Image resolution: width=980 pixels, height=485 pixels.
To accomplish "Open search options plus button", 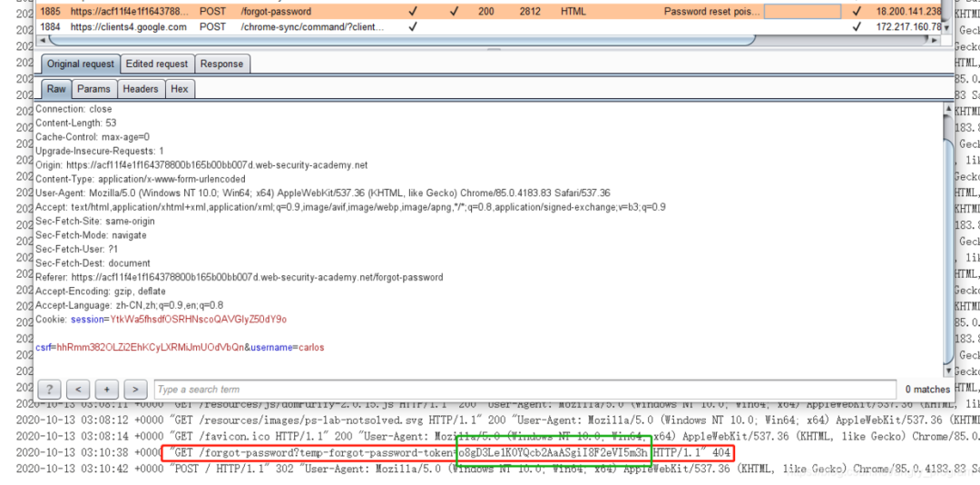I will (107, 390).
